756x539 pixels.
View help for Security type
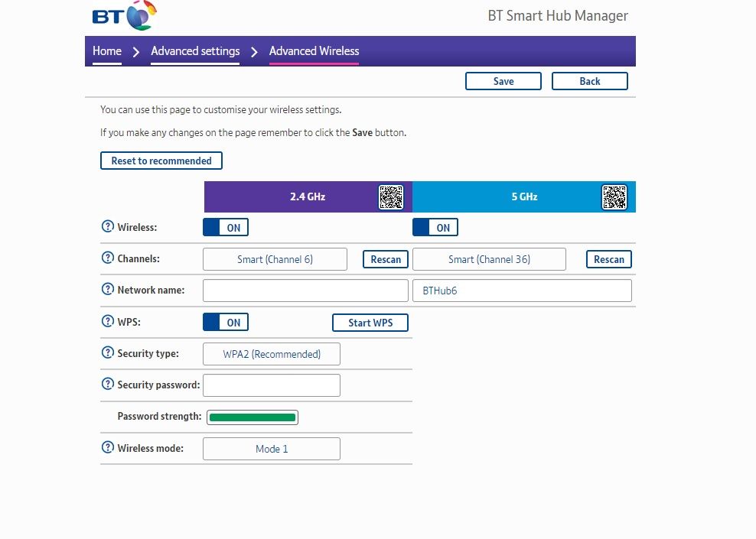108,353
